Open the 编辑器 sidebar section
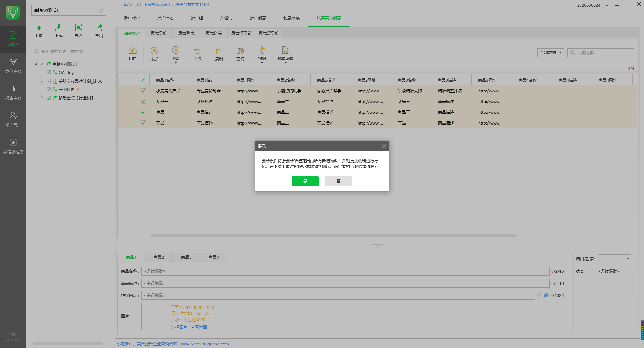Image resolution: width=644 pixels, height=348 pixels. (x=13, y=39)
